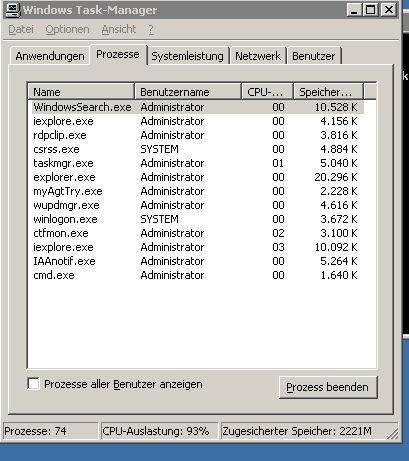Switch to the Anwendungen tab
The height and width of the screenshot is (461, 409).
tap(50, 56)
